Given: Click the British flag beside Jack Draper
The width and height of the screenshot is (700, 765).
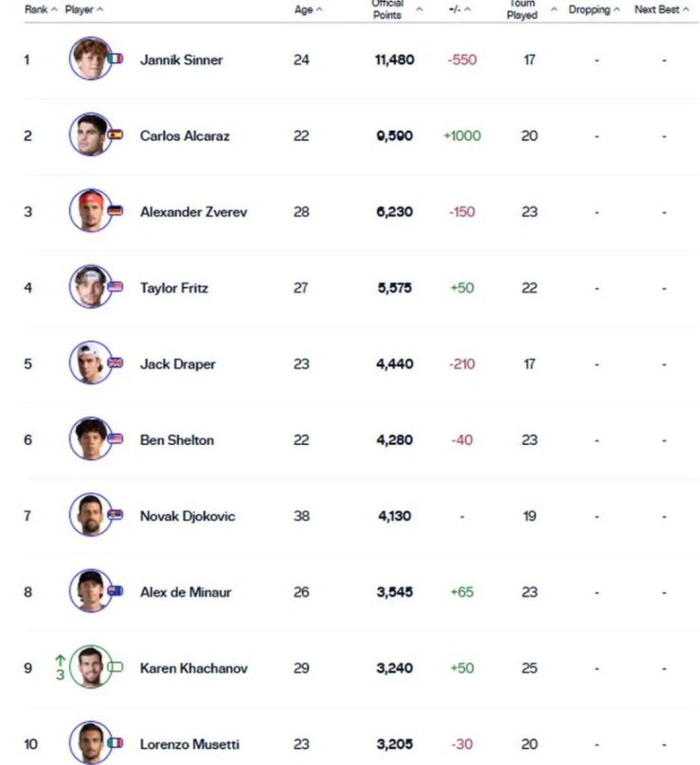Looking at the screenshot, I should (115, 363).
